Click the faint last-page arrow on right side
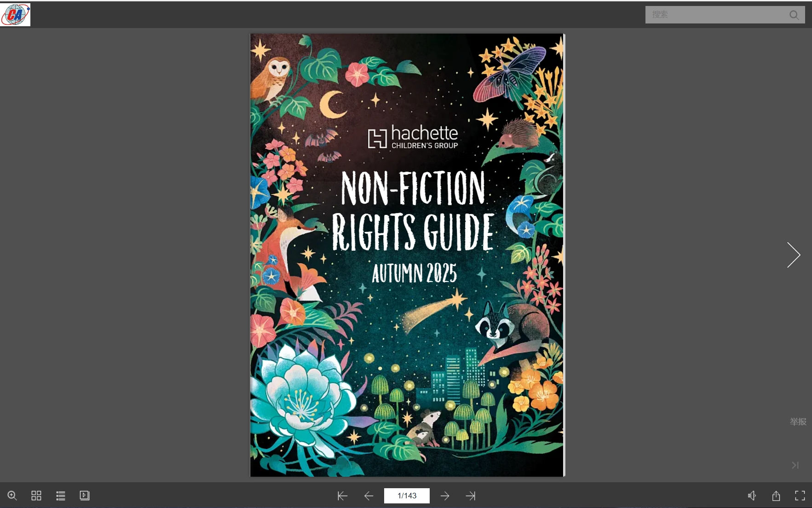 (x=795, y=465)
